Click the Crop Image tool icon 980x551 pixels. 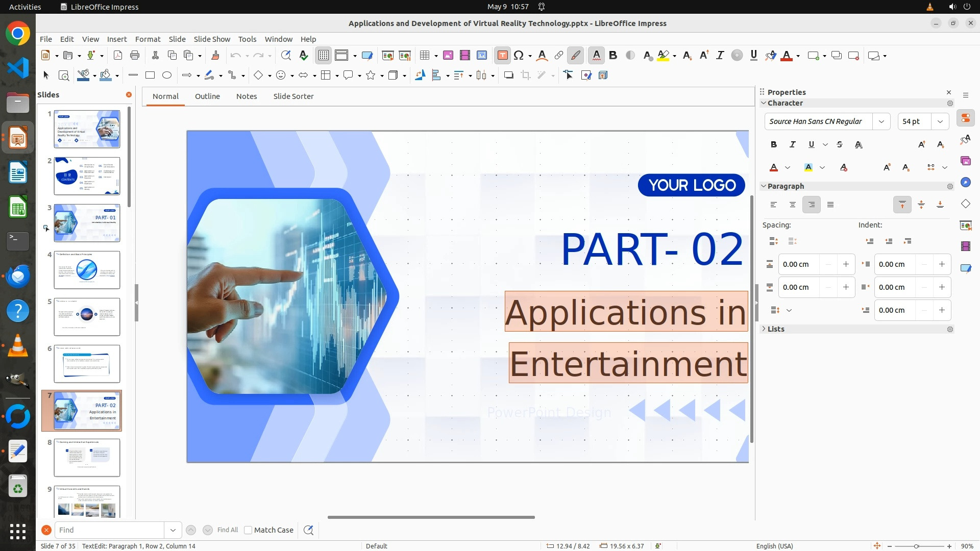tap(526, 76)
